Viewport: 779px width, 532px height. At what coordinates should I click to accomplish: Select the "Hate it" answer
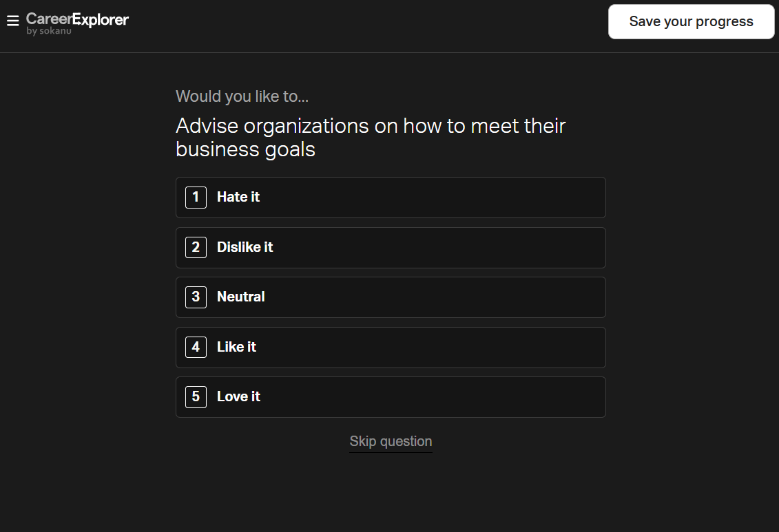tap(238, 198)
